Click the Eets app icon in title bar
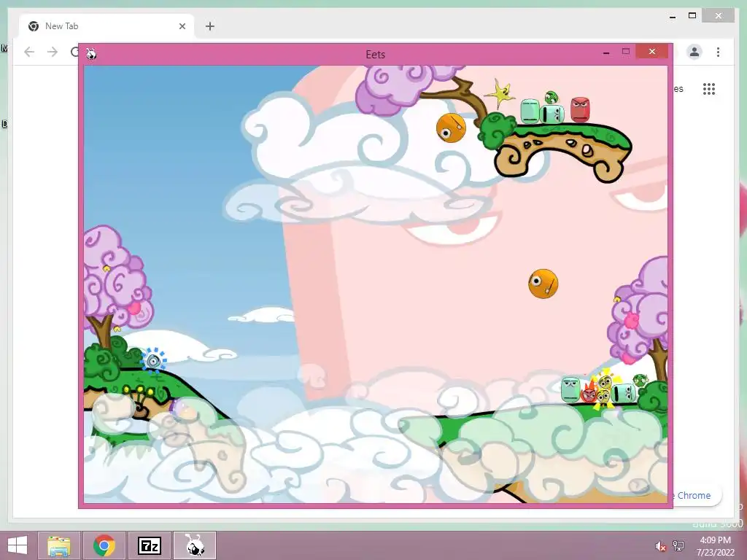The image size is (747, 560). tap(91, 54)
